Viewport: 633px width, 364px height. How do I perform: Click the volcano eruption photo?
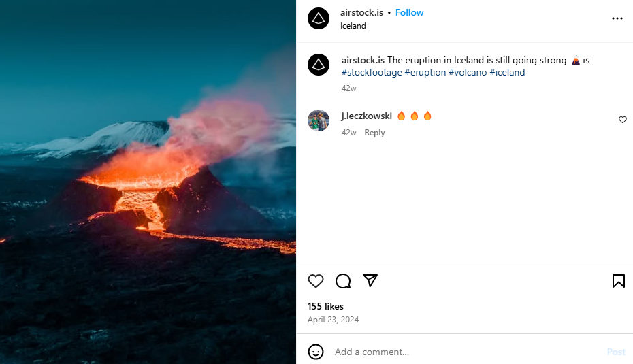pyautogui.click(x=148, y=182)
